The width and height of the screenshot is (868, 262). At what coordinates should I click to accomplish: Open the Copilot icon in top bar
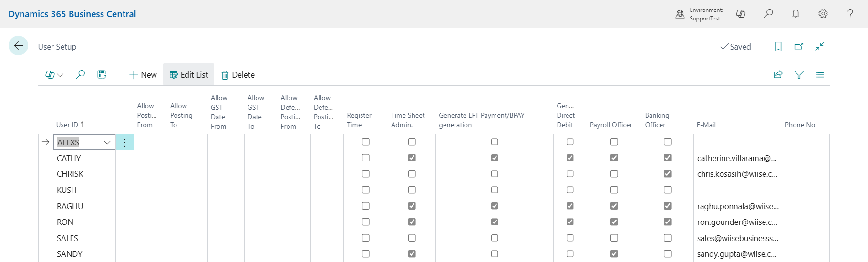click(x=741, y=14)
